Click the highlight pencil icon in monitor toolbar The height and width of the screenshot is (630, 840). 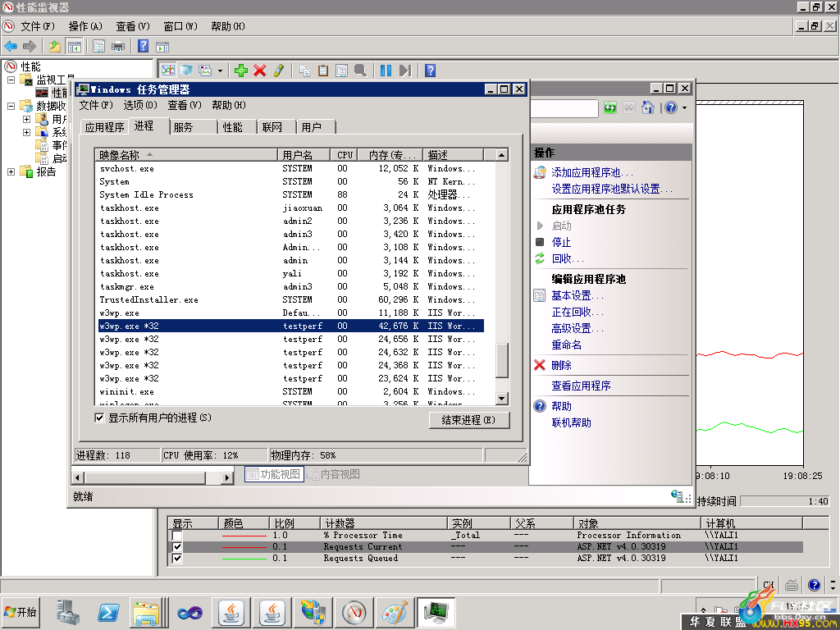coord(279,71)
